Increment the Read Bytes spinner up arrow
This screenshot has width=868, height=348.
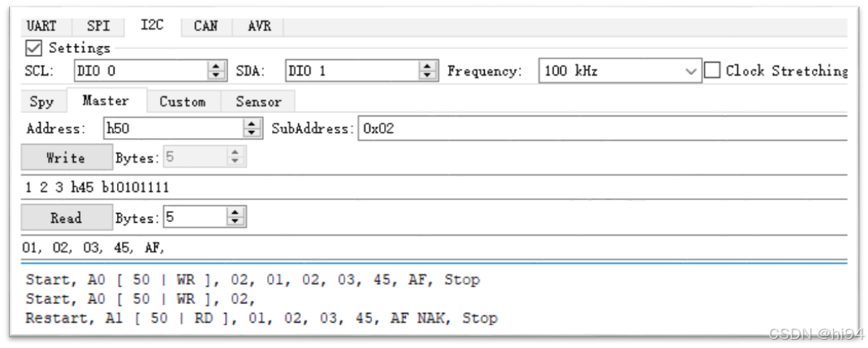pos(235,213)
